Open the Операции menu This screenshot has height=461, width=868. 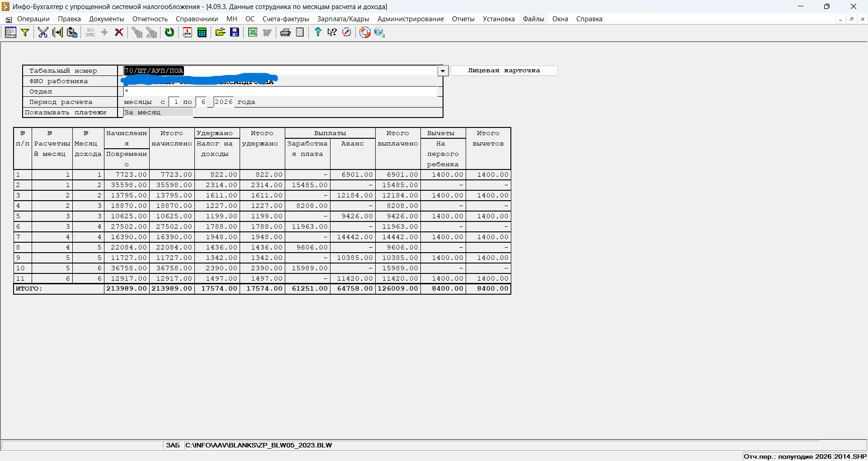(33, 19)
